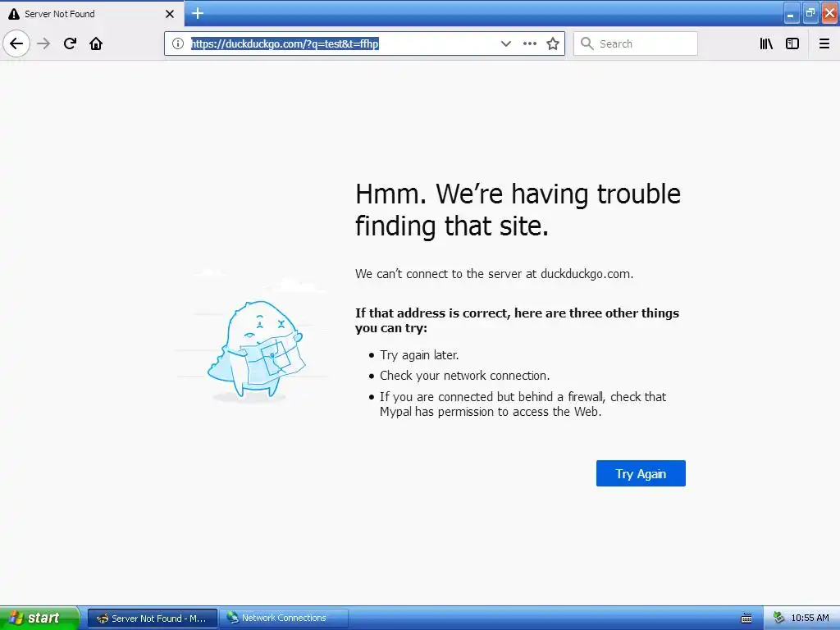
Task: Switch to Network Connections in the taskbar
Action: click(283, 618)
